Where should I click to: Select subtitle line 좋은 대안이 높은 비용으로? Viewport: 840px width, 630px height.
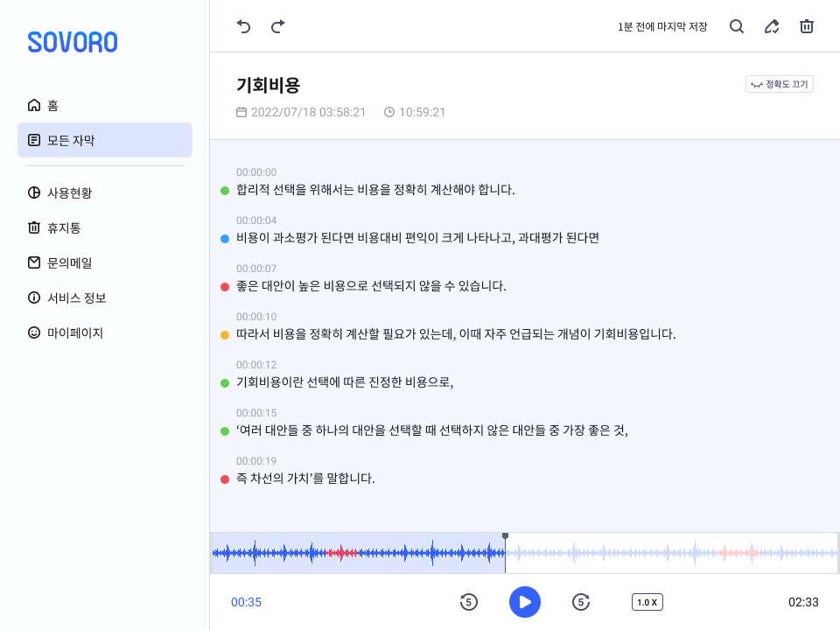(x=371, y=286)
